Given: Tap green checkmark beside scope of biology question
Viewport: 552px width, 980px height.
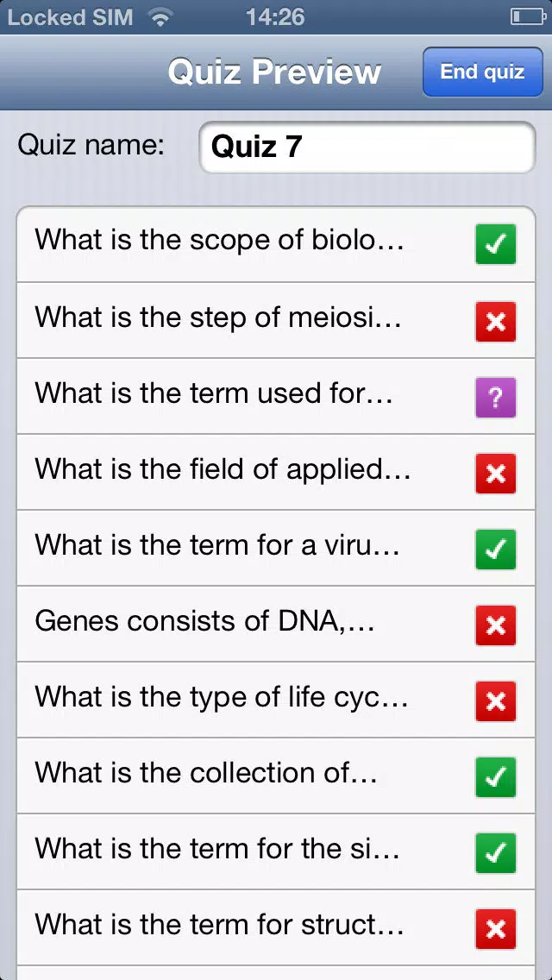Looking at the screenshot, I should coord(495,244).
